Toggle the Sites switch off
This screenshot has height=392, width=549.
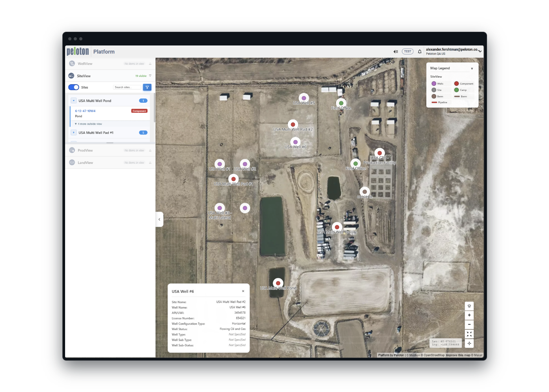coord(74,87)
